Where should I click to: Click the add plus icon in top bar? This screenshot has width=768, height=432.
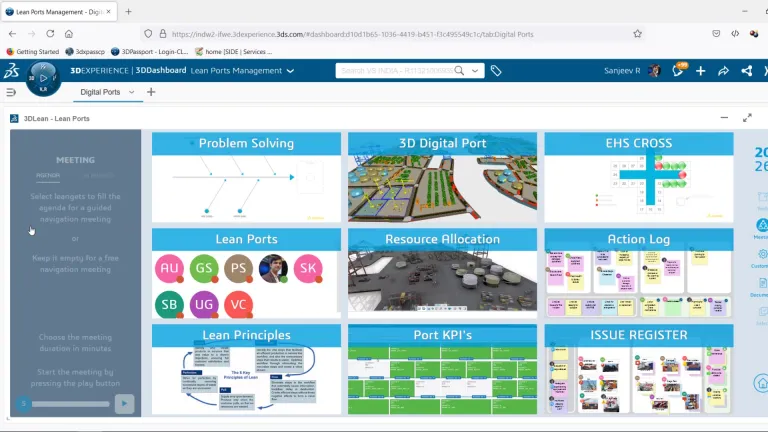[700, 71]
